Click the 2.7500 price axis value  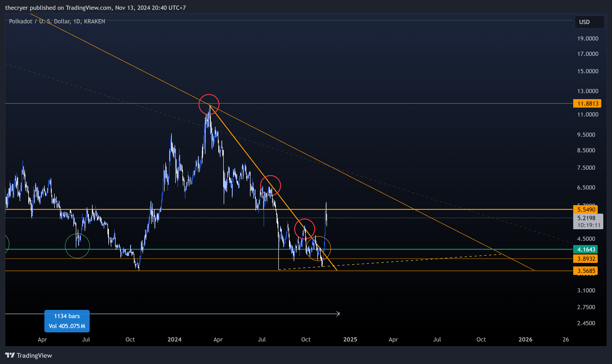(586, 307)
